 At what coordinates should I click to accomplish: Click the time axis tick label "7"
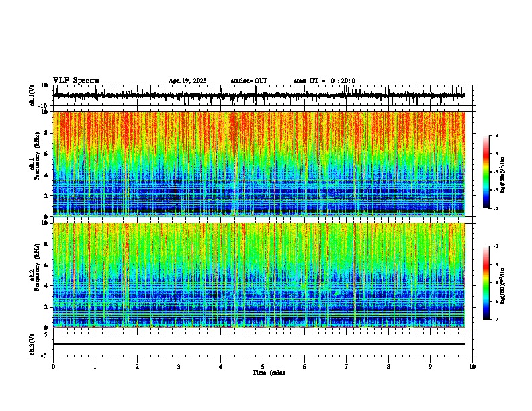pyautogui.click(x=347, y=367)
